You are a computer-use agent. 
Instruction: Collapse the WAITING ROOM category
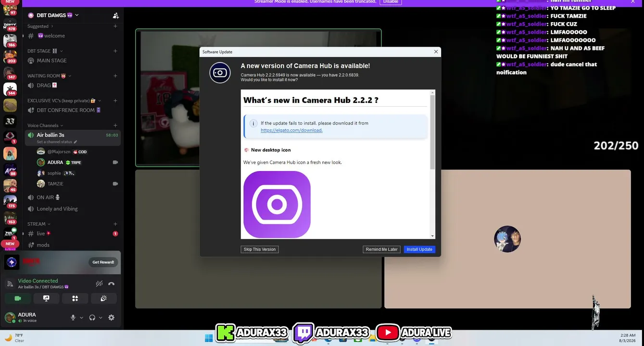[x=49, y=76]
